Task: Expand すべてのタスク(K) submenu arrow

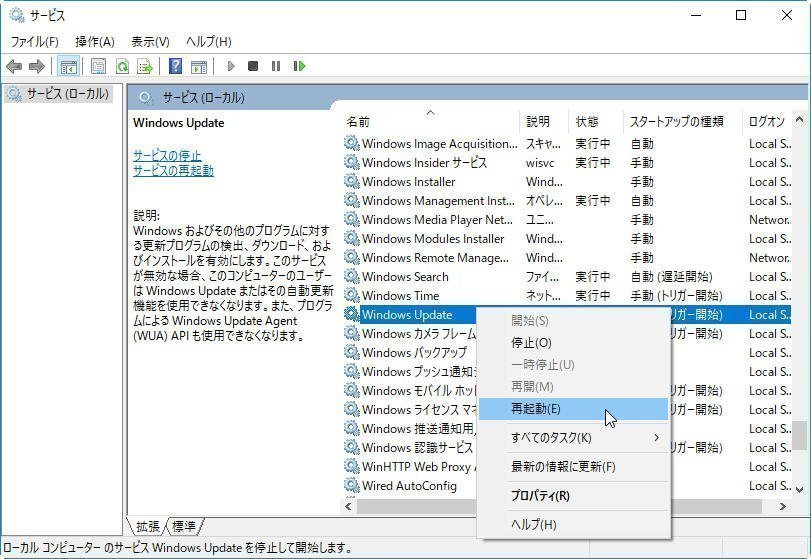Action: pyautogui.click(x=656, y=437)
